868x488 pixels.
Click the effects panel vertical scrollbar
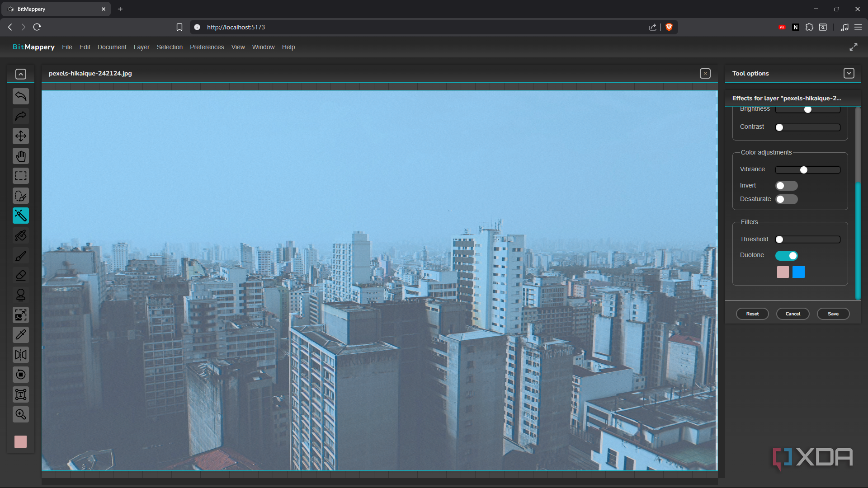point(858,240)
